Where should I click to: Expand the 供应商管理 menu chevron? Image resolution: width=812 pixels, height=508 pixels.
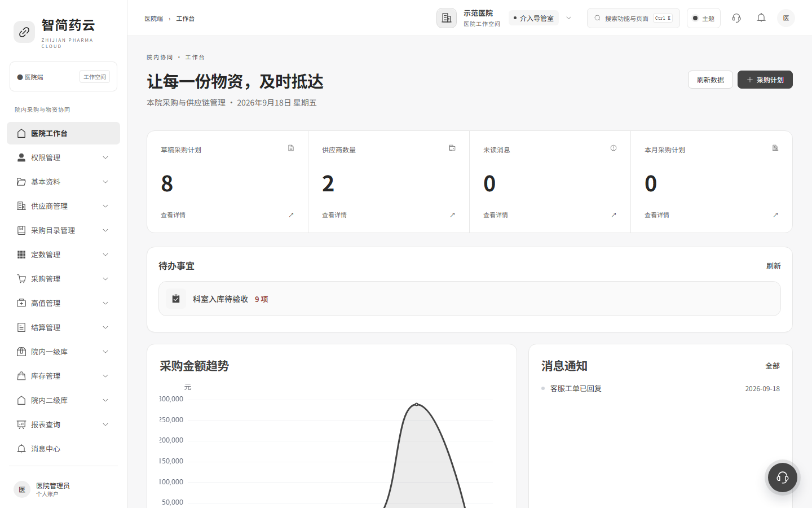(x=105, y=206)
